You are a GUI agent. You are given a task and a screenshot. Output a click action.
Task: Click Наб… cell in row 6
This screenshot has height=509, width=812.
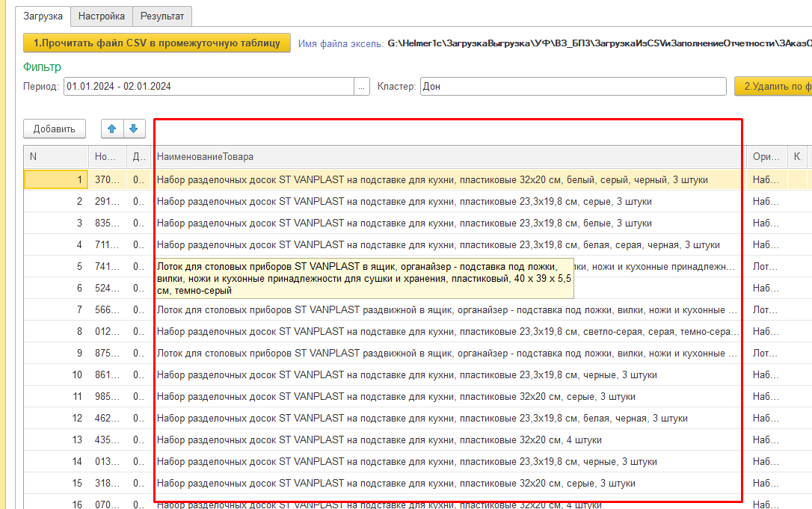767,288
